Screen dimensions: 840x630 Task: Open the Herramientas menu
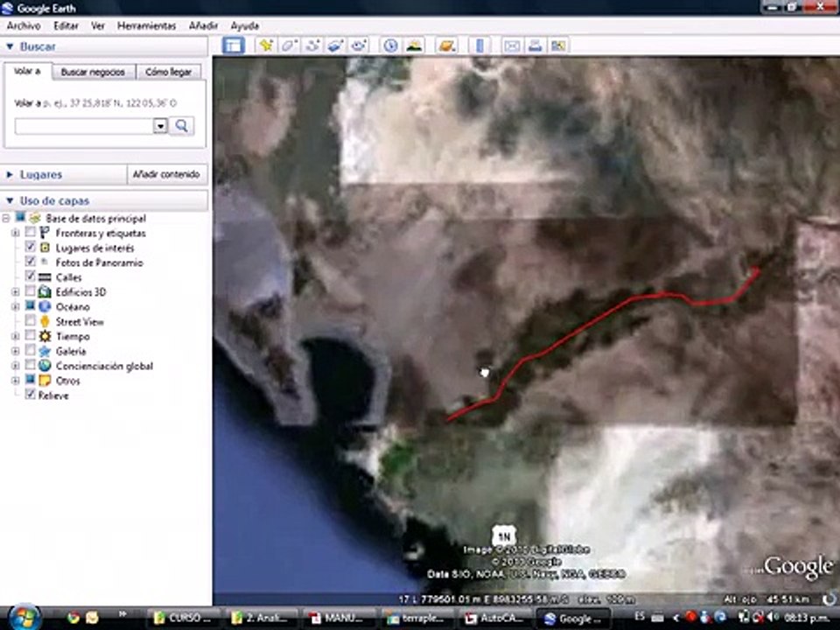pyautogui.click(x=147, y=25)
